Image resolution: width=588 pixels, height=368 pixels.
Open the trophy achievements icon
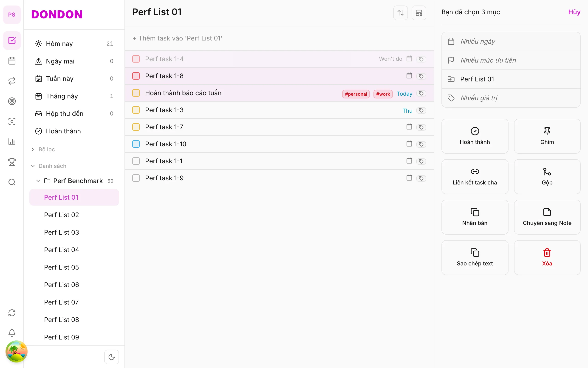[x=12, y=162]
